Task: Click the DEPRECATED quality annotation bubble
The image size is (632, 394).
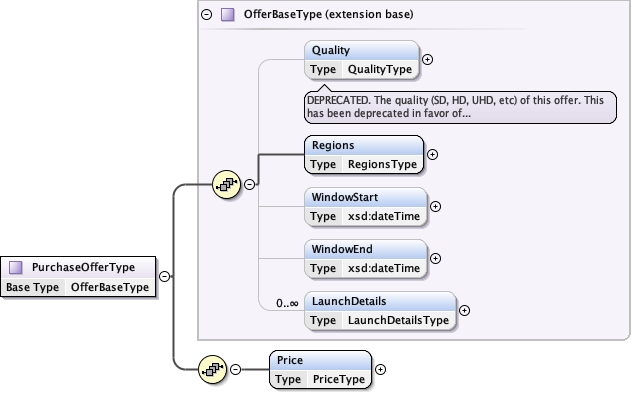Action: 460,107
